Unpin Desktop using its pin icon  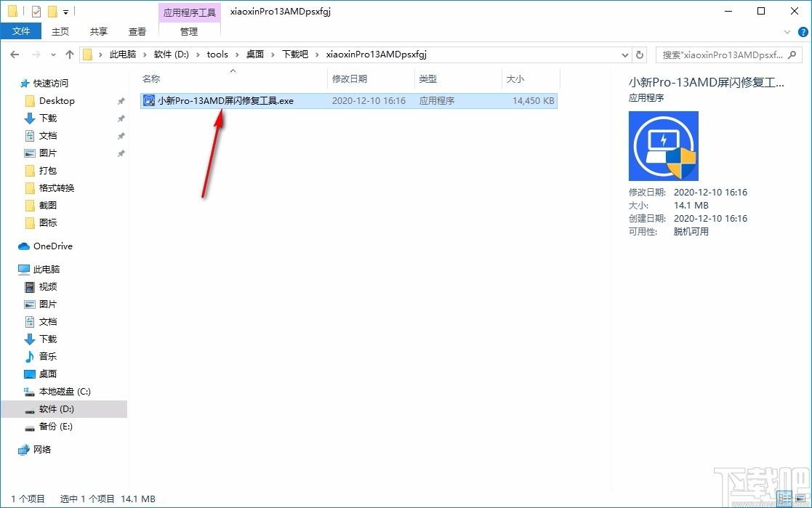pyautogui.click(x=121, y=101)
